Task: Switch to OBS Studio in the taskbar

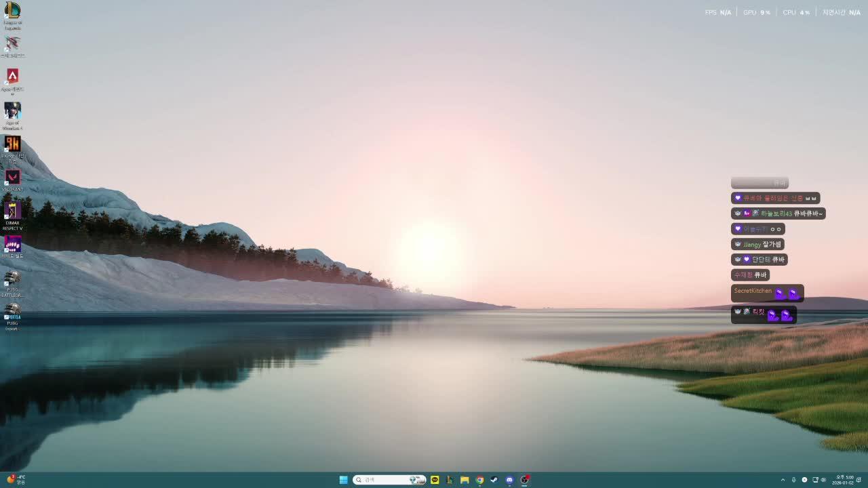Action: pyautogui.click(x=524, y=480)
